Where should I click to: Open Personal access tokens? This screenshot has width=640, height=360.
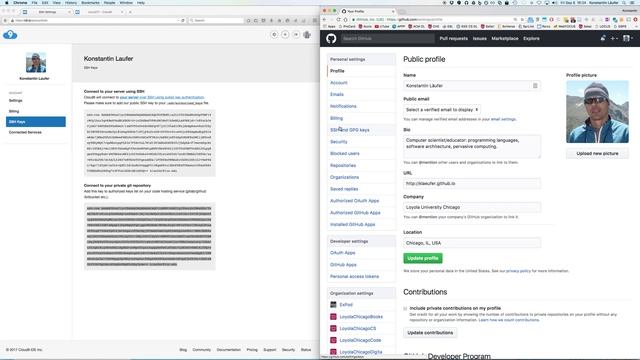(354, 276)
